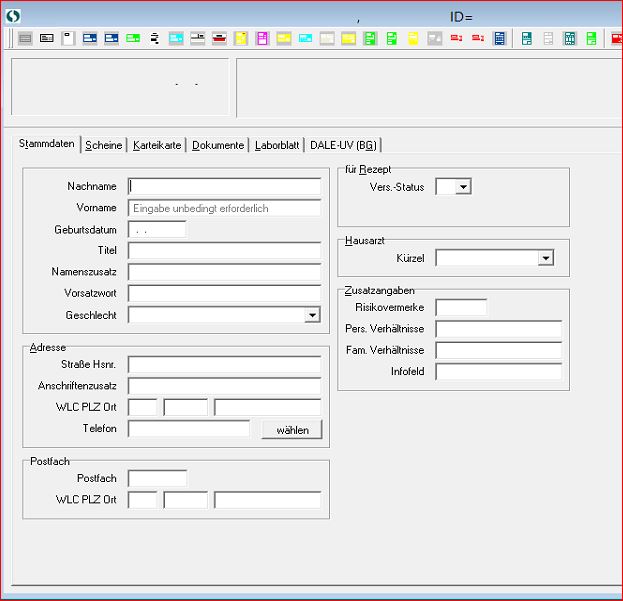Screen dimensions: 623x601
Task: Switch to the Scheine tab
Action: 104,145
